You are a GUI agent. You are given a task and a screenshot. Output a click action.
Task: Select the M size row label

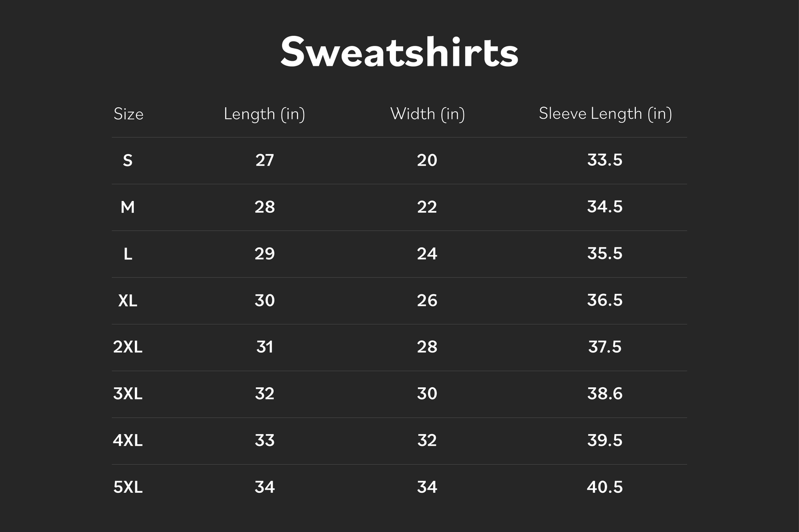[x=128, y=207]
